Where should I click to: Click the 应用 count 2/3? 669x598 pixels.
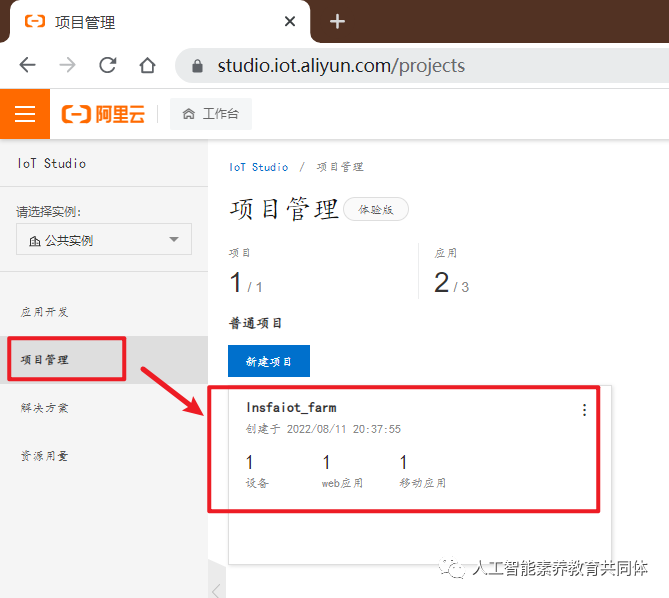[451, 282]
